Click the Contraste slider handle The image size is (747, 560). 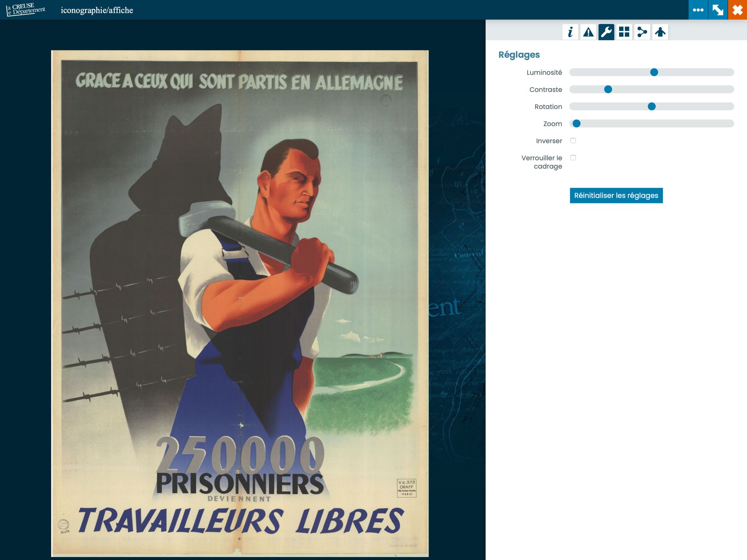coord(608,90)
